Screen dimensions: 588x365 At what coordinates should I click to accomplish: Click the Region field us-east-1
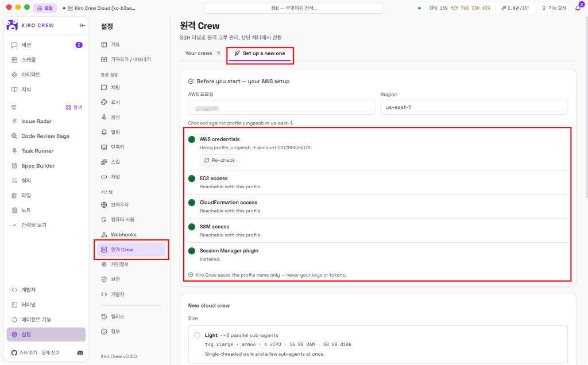click(x=474, y=107)
